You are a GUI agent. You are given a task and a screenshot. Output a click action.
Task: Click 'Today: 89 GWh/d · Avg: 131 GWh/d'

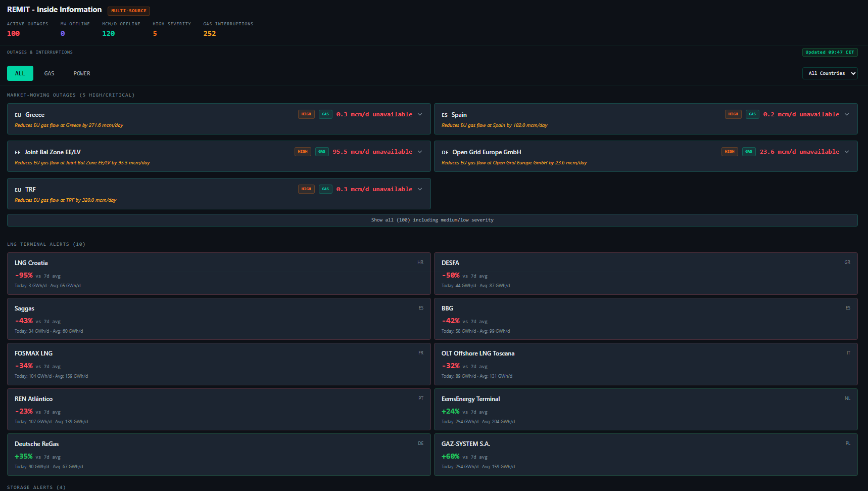(477, 376)
